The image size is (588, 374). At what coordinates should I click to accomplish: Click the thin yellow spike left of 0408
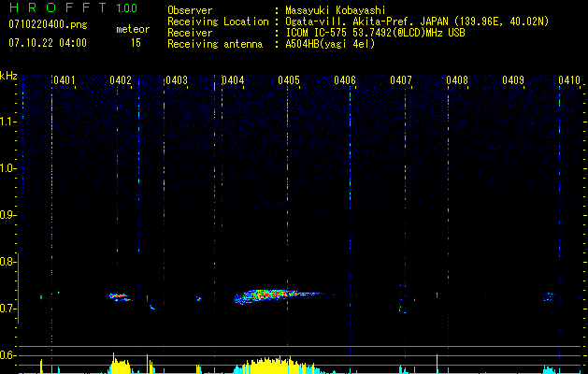coord(437,364)
